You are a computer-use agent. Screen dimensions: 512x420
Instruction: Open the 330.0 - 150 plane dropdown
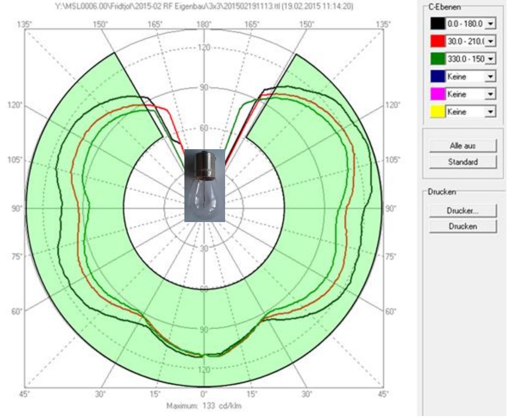coord(490,59)
